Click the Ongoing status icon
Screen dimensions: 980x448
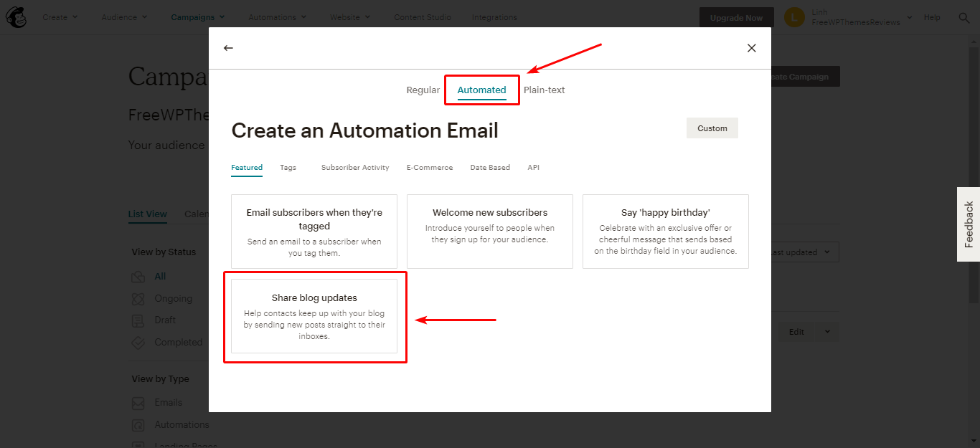(138, 299)
